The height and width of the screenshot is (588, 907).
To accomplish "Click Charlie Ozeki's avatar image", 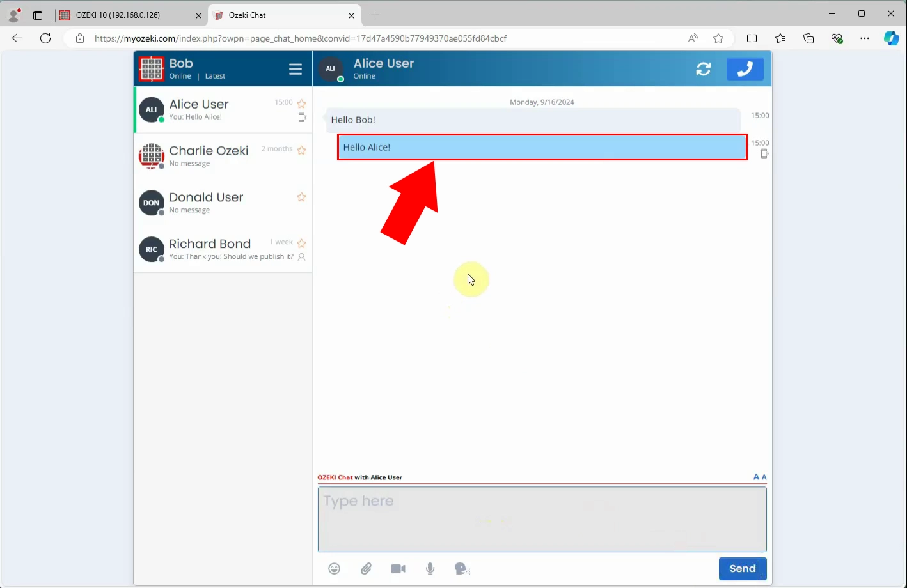I will point(152,156).
